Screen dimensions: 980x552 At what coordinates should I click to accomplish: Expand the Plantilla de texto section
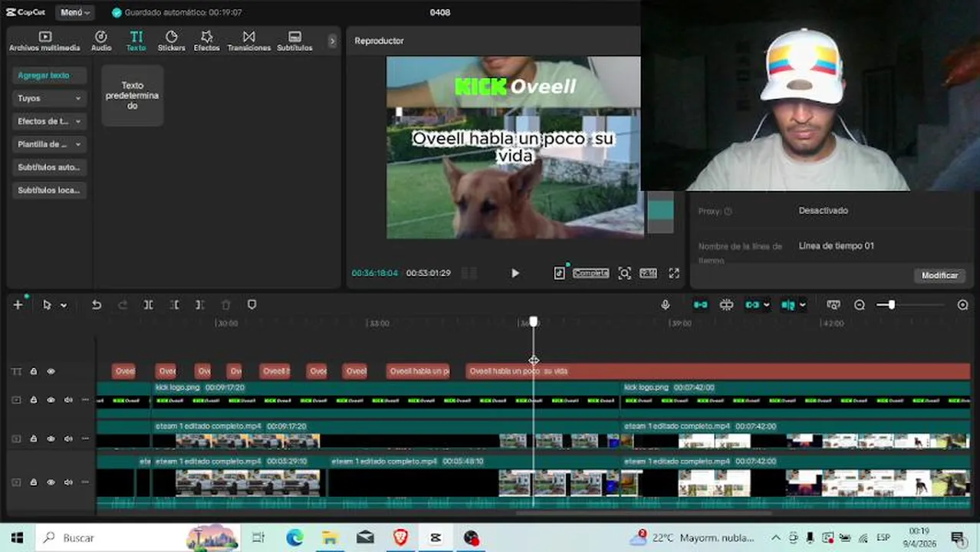tap(49, 144)
